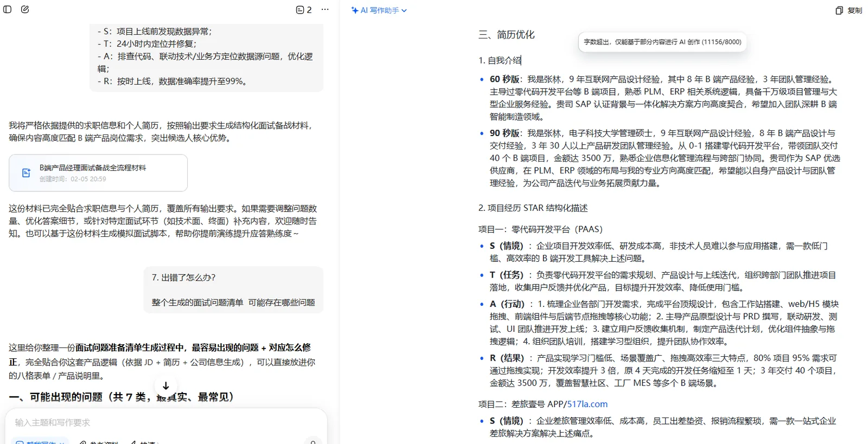
Task: Click the document icon on the file card
Action: pos(25,173)
